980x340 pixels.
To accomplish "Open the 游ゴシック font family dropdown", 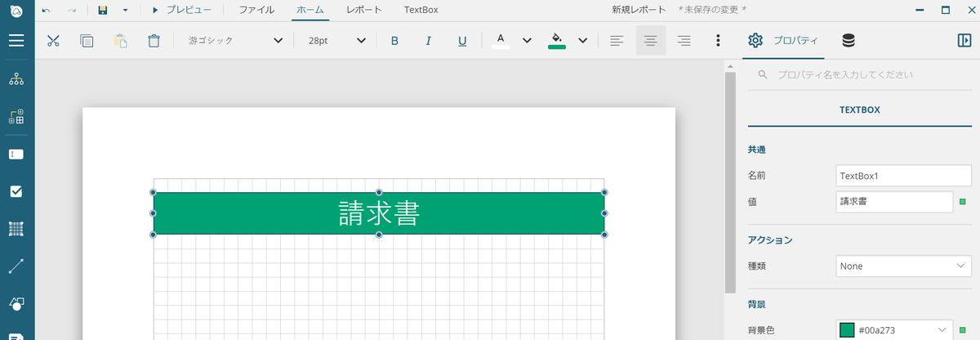I will [235, 40].
